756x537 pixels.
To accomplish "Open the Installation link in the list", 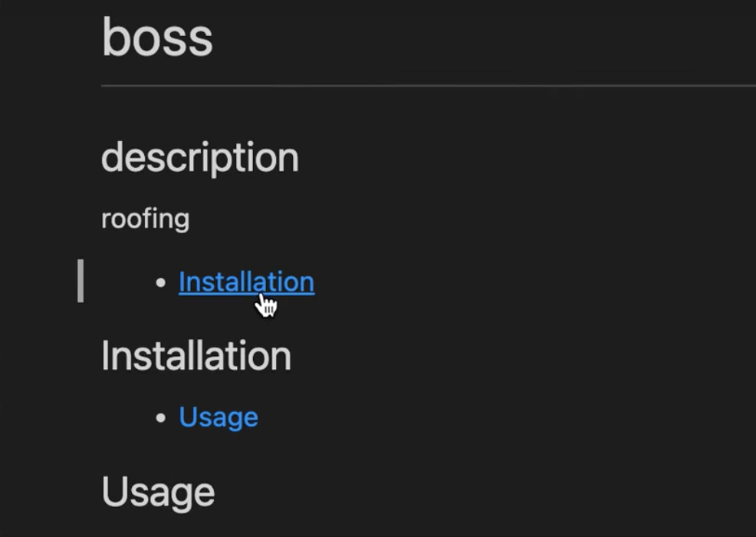I will [x=246, y=282].
